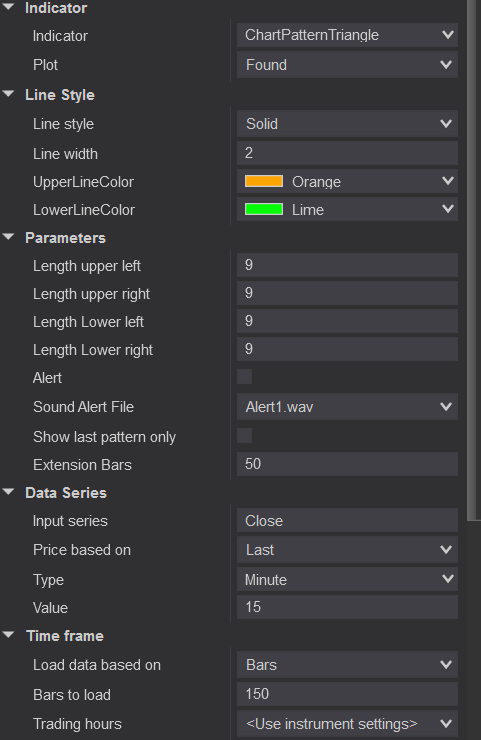Collapse the Parameters section triangle

(8, 237)
